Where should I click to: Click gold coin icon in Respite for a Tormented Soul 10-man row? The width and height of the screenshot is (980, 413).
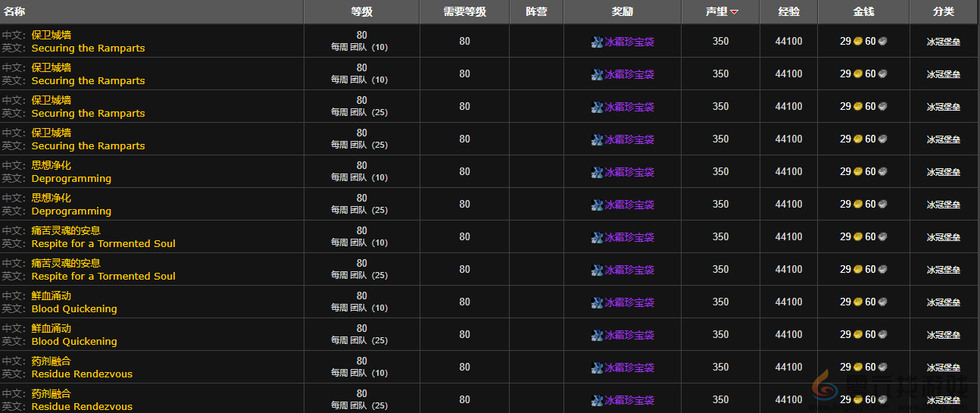[858, 237]
